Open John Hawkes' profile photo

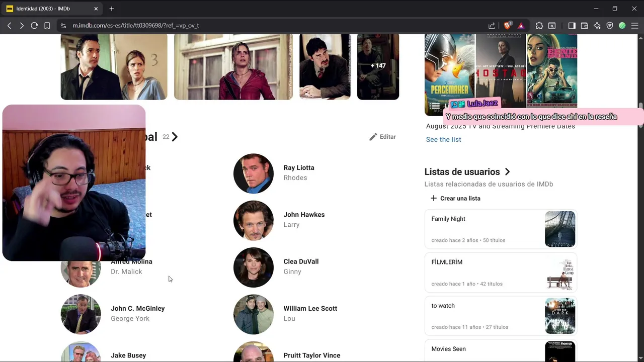(254, 220)
